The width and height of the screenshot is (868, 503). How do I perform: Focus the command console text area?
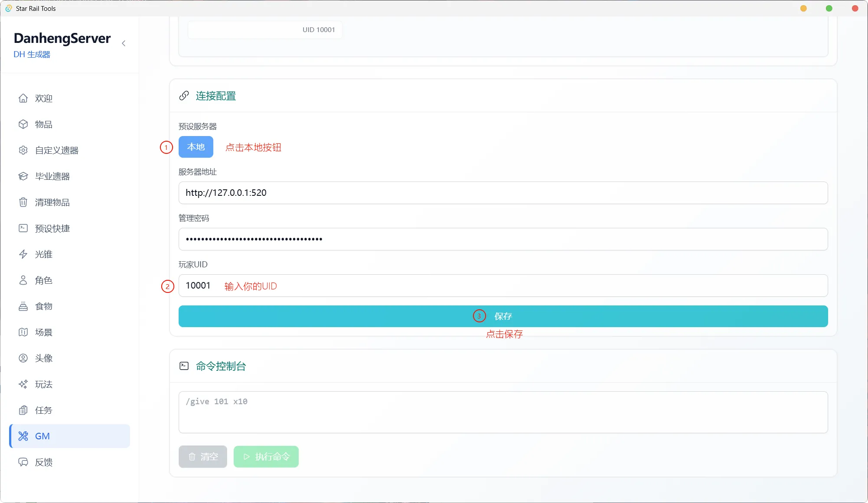point(503,412)
